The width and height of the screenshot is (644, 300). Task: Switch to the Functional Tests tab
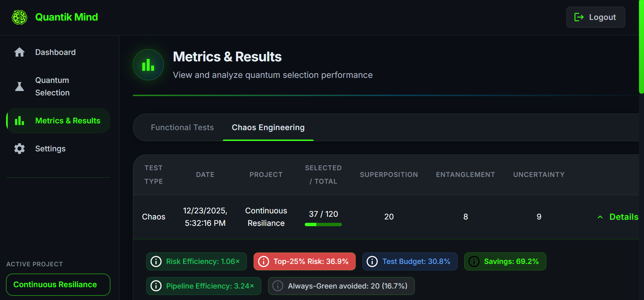[182, 127]
